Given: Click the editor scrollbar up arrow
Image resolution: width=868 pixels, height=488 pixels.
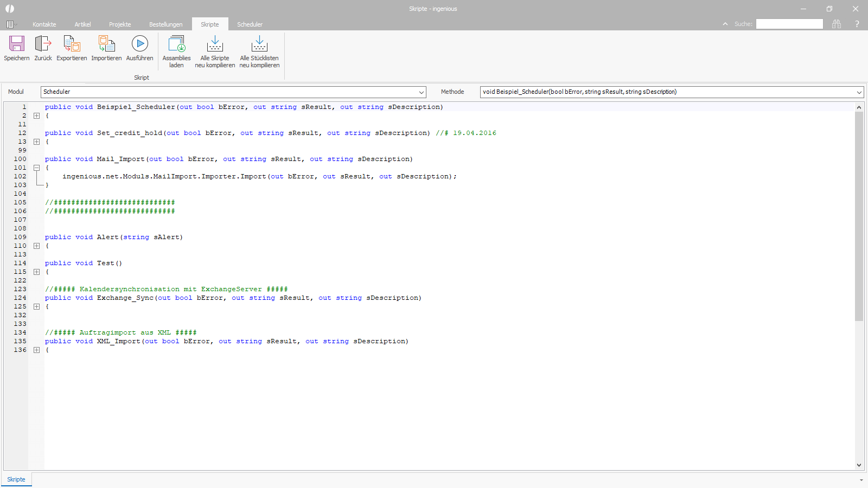Looking at the screenshot, I should 859,107.
